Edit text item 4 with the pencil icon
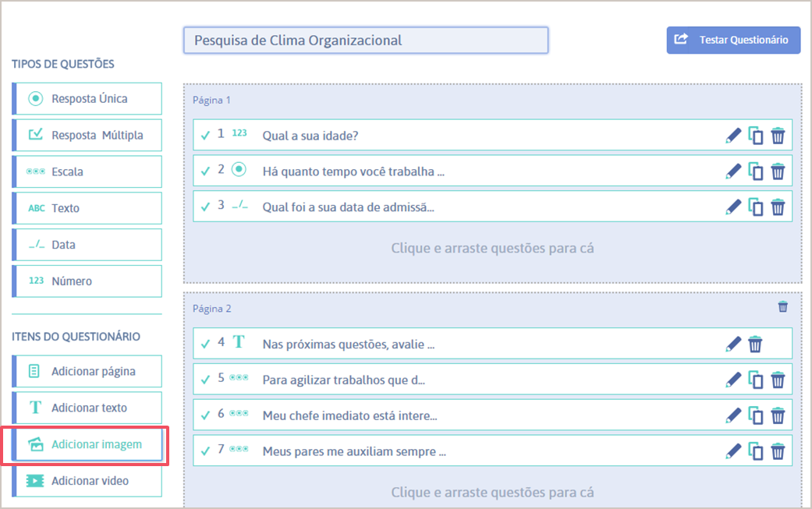This screenshot has height=509, width=812. pyautogui.click(x=733, y=344)
